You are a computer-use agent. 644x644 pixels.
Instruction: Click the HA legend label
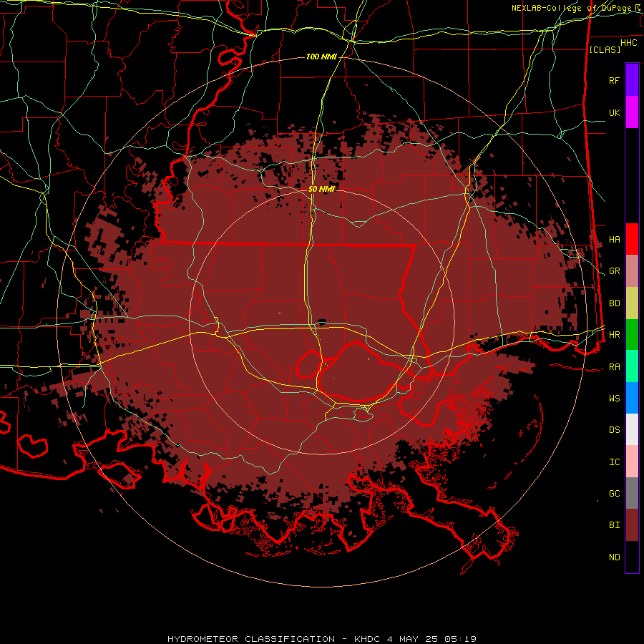[x=615, y=239]
